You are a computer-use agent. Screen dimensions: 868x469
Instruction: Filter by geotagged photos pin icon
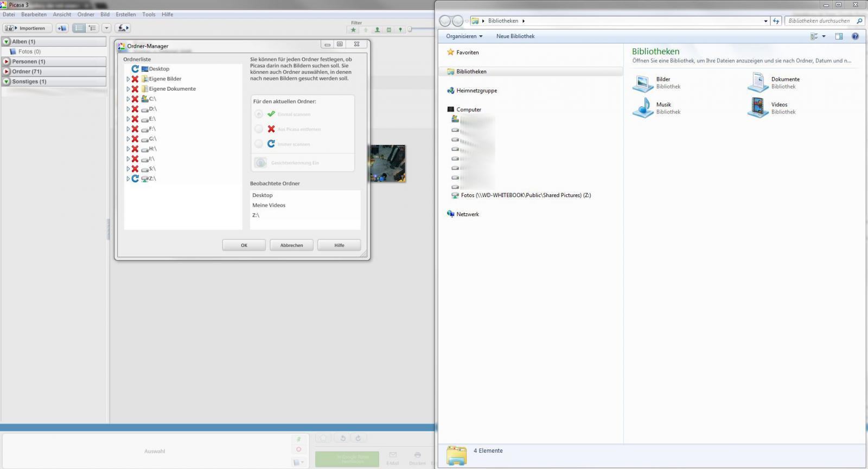pos(400,30)
